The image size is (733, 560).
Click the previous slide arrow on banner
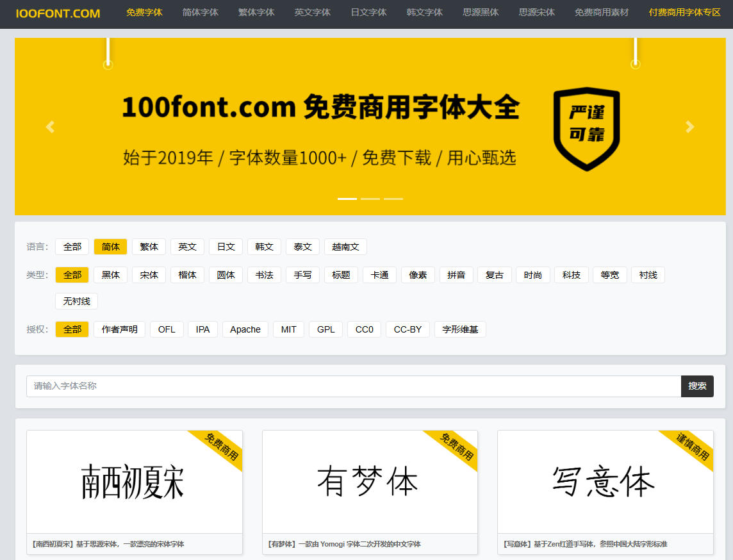50,127
